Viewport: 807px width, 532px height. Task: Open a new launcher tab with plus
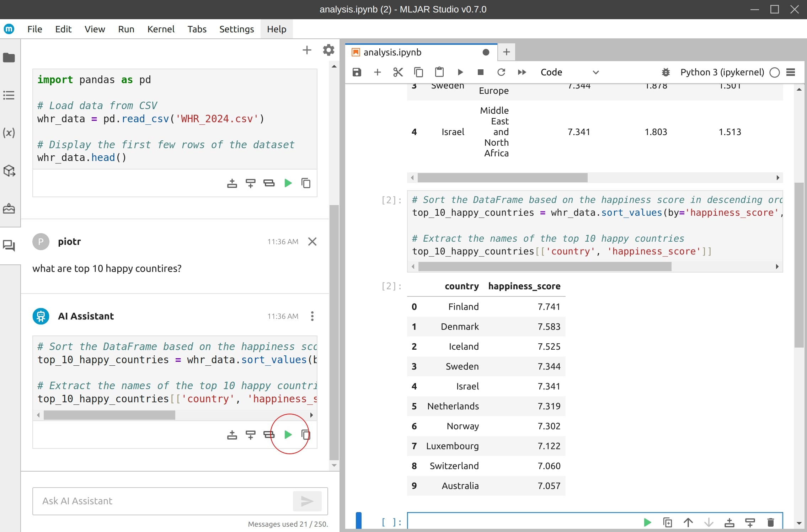[x=507, y=52]
